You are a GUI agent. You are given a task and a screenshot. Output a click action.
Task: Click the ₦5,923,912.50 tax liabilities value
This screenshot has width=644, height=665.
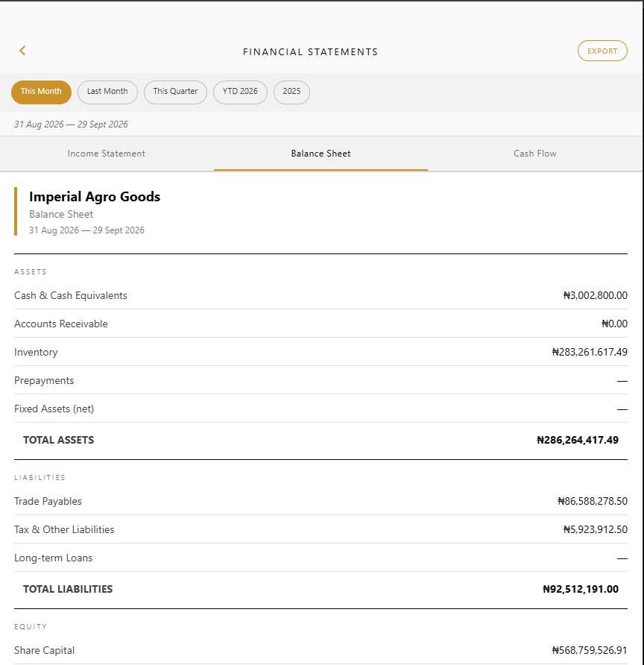[x=595, y=530]
